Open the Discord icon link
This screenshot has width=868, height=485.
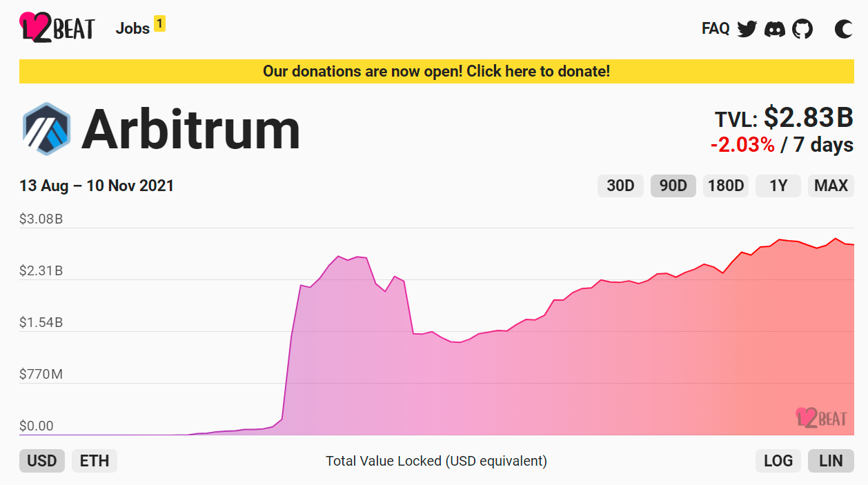[775, 29]
